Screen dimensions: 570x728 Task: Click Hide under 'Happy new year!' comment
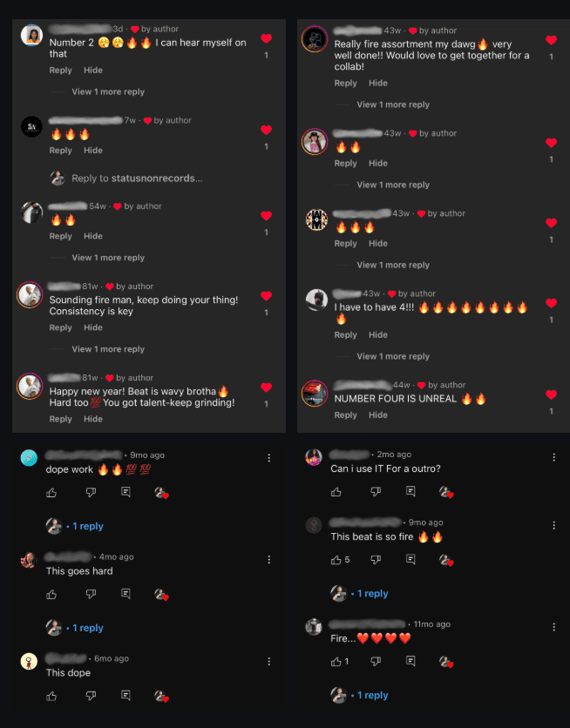(x=93, y=419)
